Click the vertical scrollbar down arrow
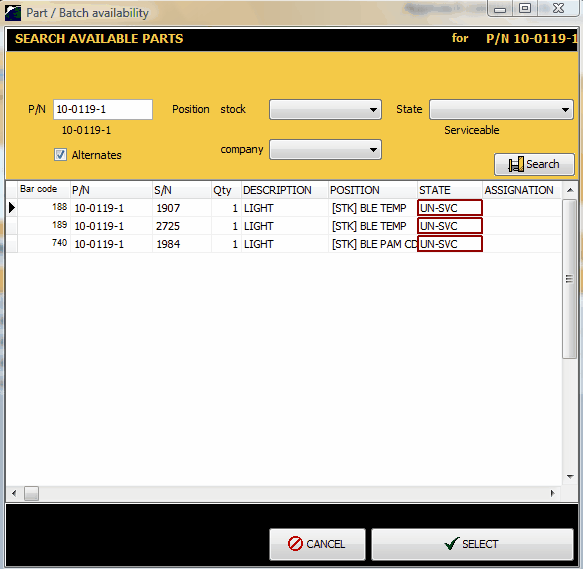The image size is (583, 569). click(570, 476)
